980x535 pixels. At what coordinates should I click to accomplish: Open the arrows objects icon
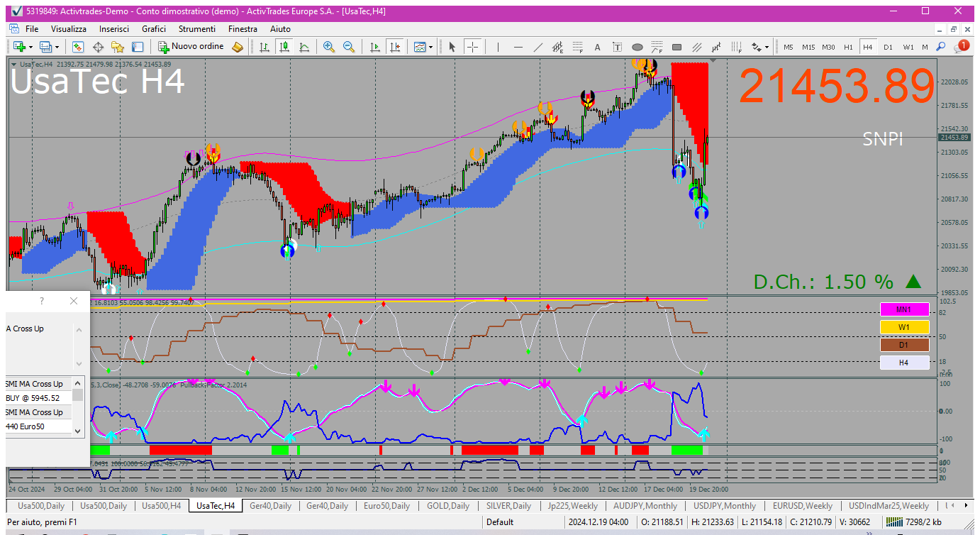(x=756, y=47)
